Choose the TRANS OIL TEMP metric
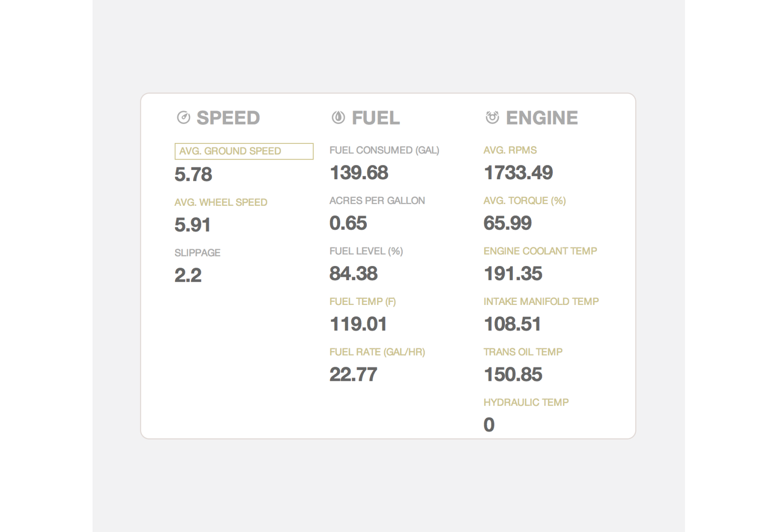 click(523, 352)
